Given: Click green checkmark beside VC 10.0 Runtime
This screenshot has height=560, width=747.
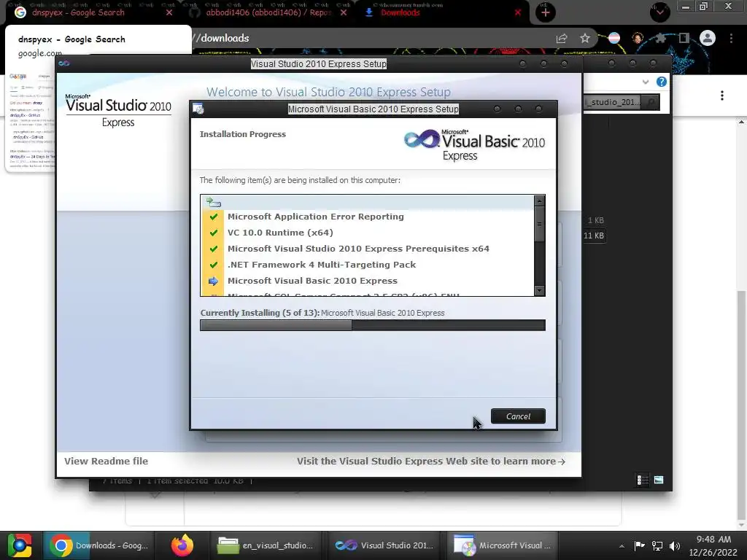Looking at the screenshot, I should [214, 233].
